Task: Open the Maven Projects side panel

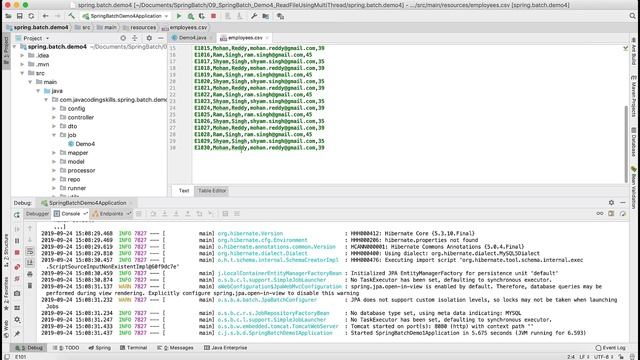Action: tap(633, 96)
